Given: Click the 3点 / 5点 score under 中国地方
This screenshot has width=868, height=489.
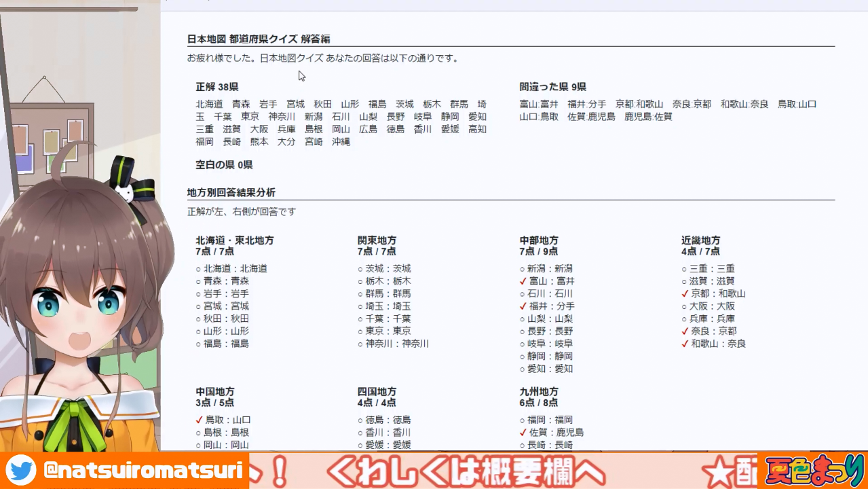Looking at the screenshot, I should 215,403.
